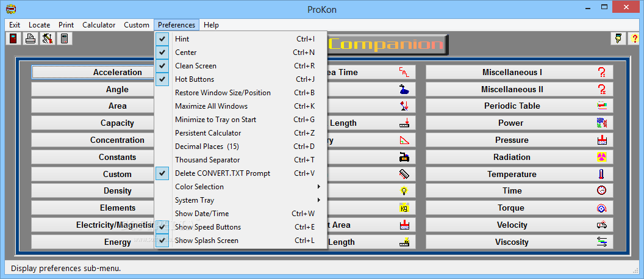Click the ruler icon with red arrow
This screenshot has width=644, height=279.
[x=404, y=123]
